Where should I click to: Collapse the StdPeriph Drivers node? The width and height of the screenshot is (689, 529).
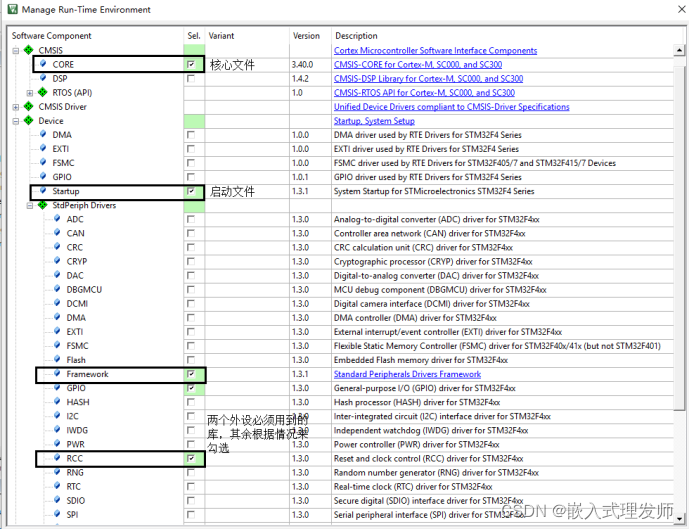point(30,206)
